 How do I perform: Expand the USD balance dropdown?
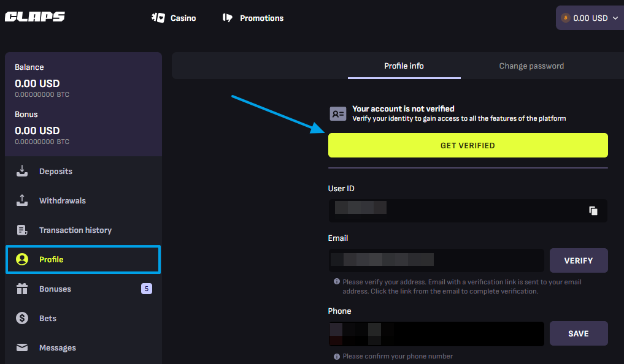[x=615, y=18]
